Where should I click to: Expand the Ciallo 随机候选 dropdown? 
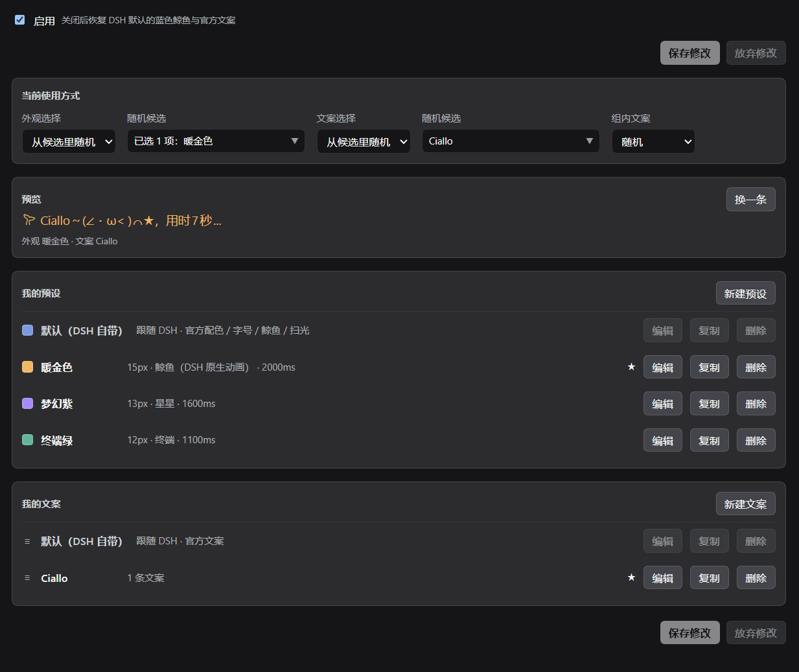(511, 141)
